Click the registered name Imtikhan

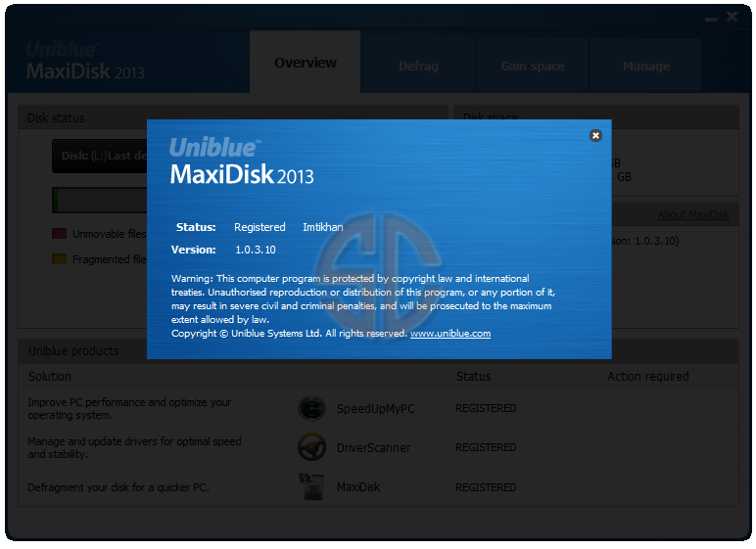322,227
